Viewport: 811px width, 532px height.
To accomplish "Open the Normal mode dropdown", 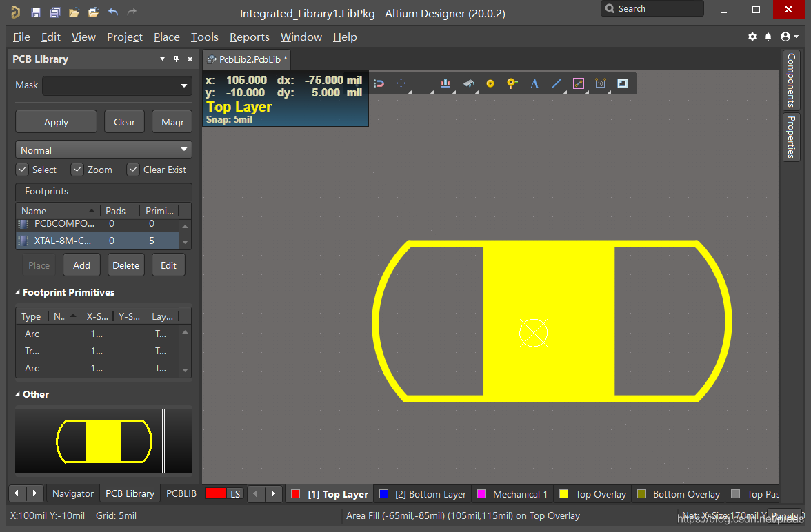I will tap(103, 150).
